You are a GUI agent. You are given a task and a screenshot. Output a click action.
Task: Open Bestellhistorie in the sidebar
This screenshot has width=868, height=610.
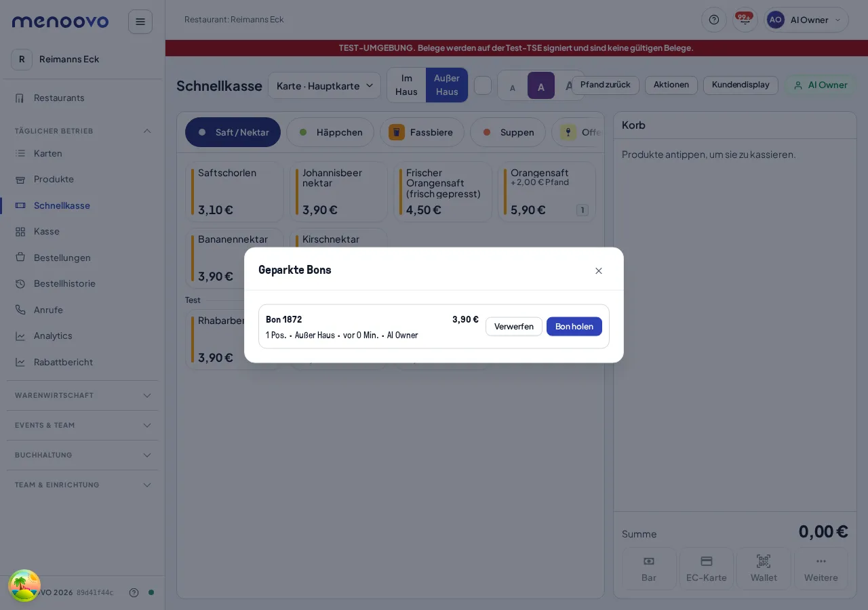pos(82,284)
